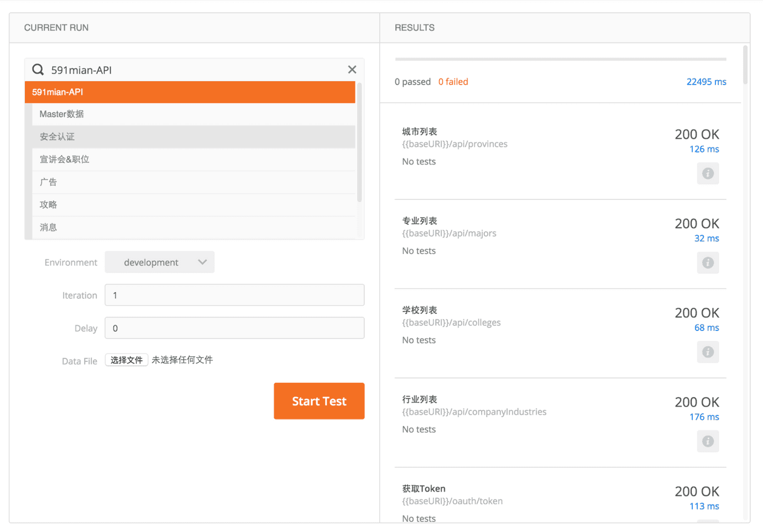The width and height of the screenshot is (763, 532).
Task: Click into the Iteration input field
Action: tap(234, 295)
